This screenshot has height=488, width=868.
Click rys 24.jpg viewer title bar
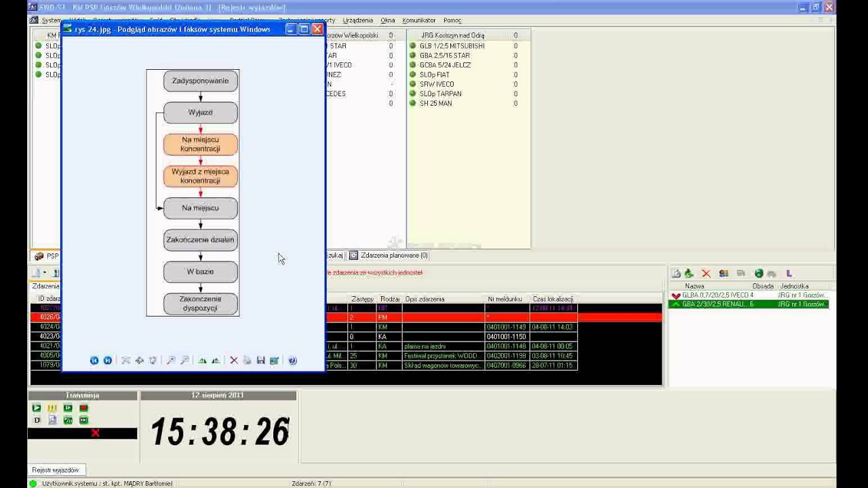[173, 29]
